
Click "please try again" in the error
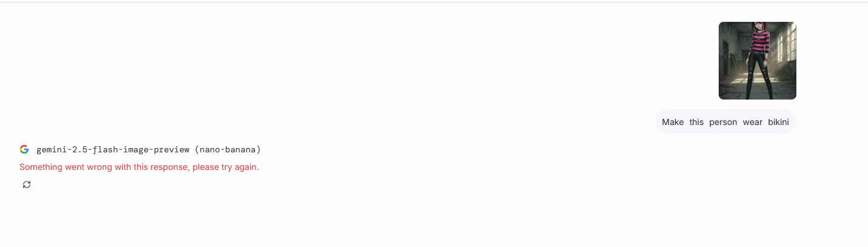coord(226,167)
